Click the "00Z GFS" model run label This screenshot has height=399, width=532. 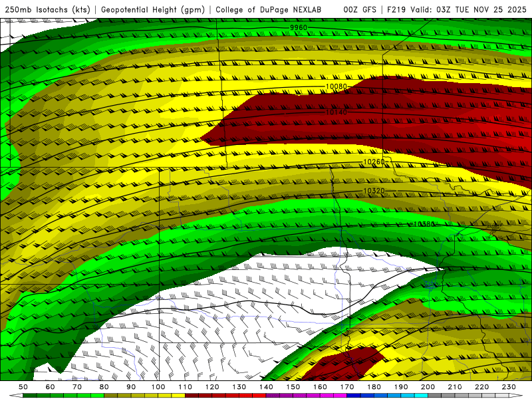pyautogui.click(x=360, y=9)
